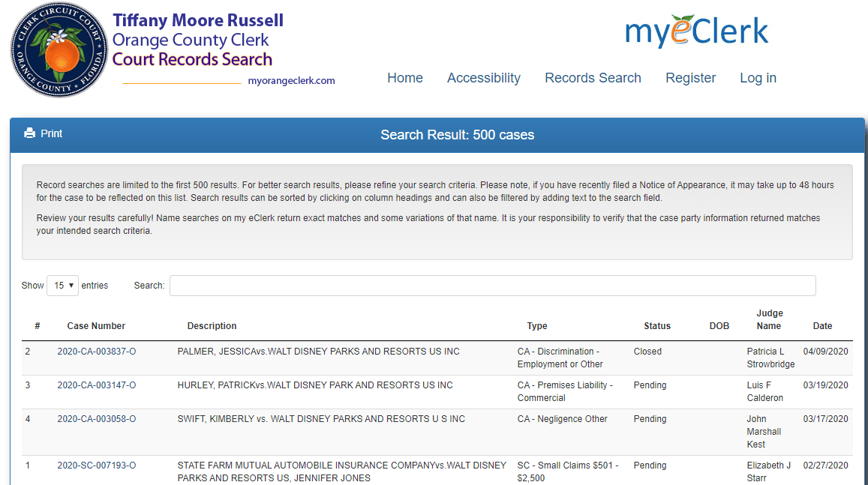Click the Luis F Calderon judge cell

click(x=765, y=391)
